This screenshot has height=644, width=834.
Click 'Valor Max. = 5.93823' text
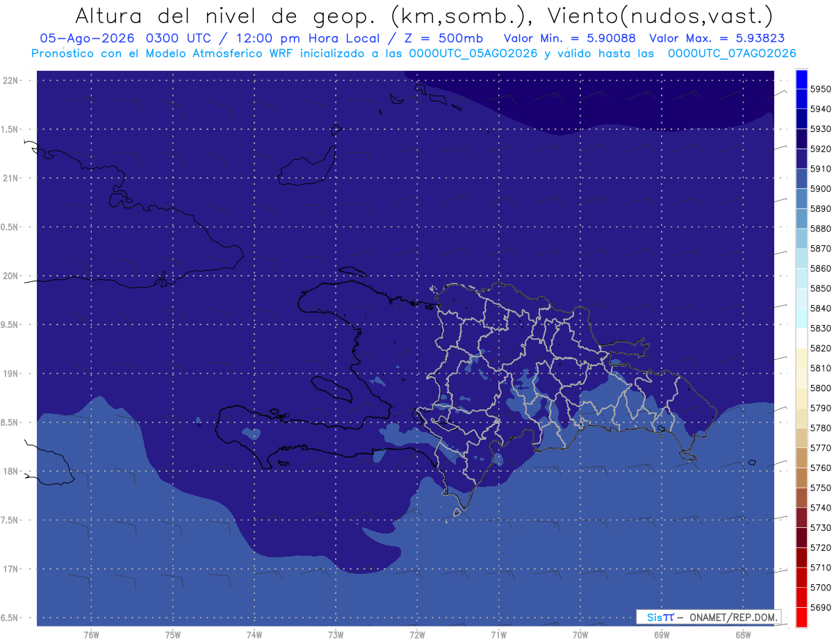(719, 38)
